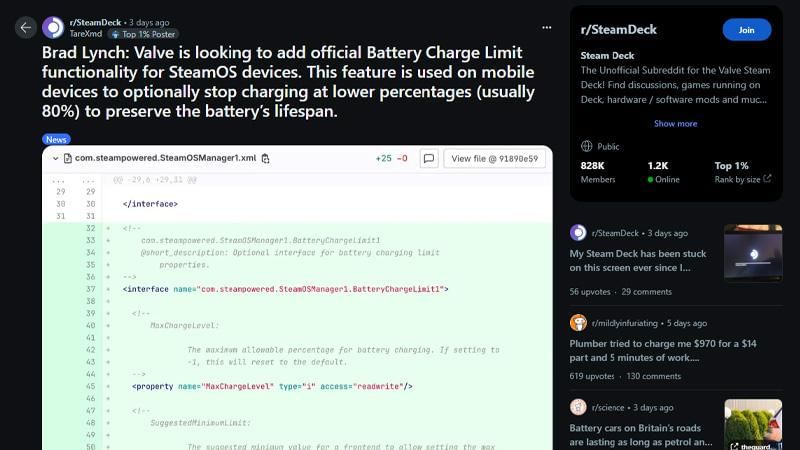Expand hidden lines above line 29
800x450 pixels.
click(60, 180)
